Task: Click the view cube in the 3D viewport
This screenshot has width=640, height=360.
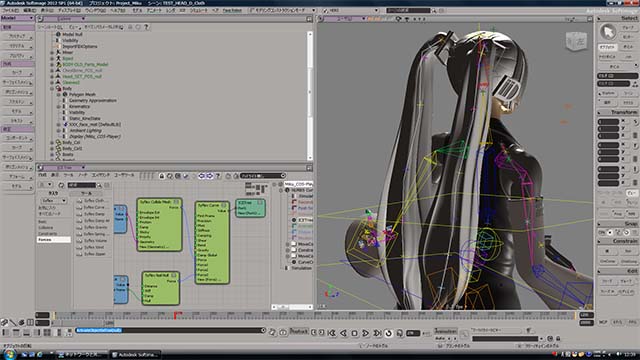Action: 576,42
